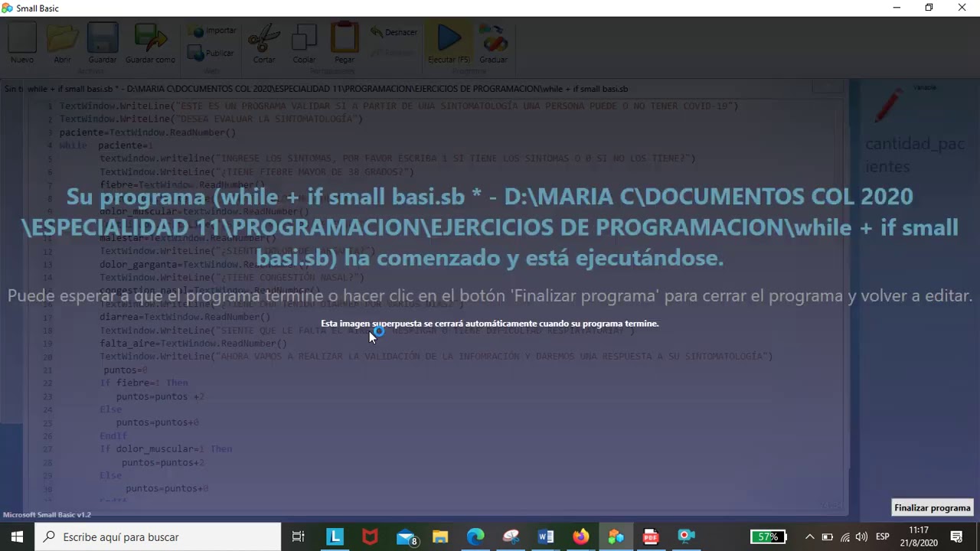Open the network tray icon
980x551 pixels.
[845, 537]
